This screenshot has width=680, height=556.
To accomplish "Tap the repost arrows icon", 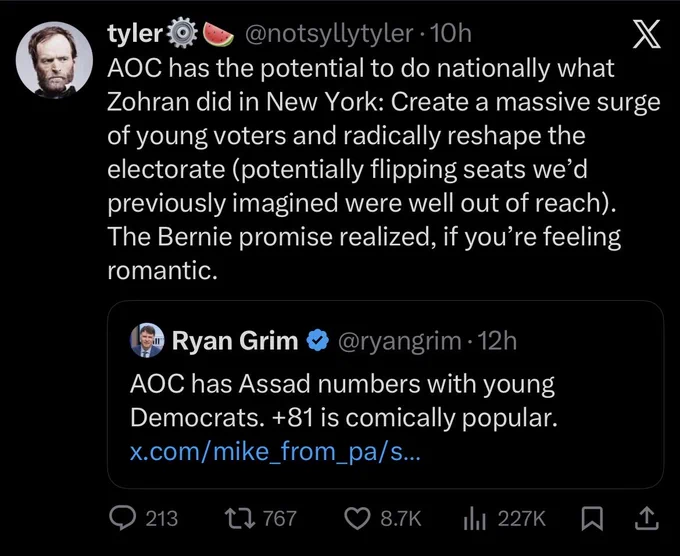I will coord(240,519).
